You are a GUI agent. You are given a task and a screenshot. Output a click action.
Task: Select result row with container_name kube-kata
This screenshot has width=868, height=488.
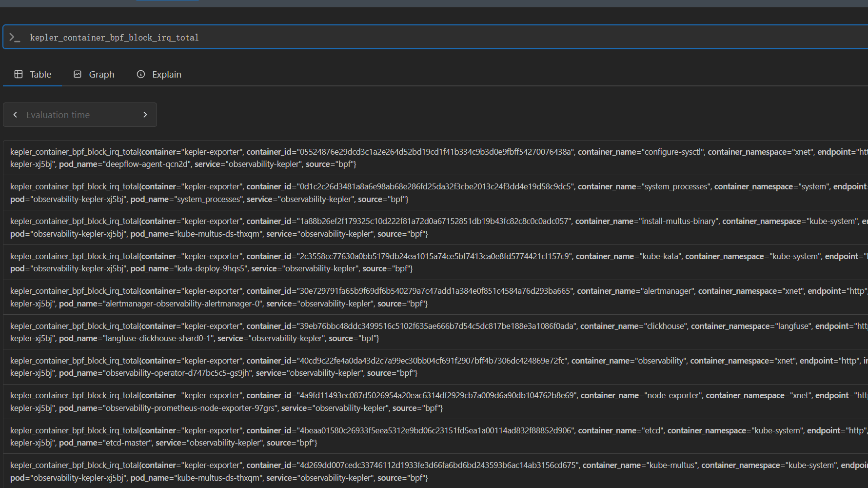tap(435, 262)
